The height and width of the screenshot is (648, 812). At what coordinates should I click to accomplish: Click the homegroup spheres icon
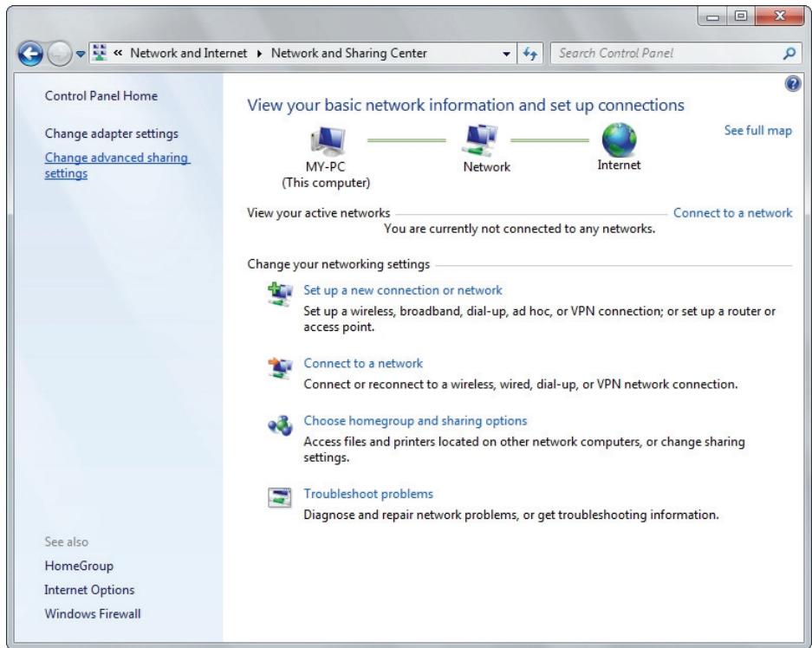[280, 425]
